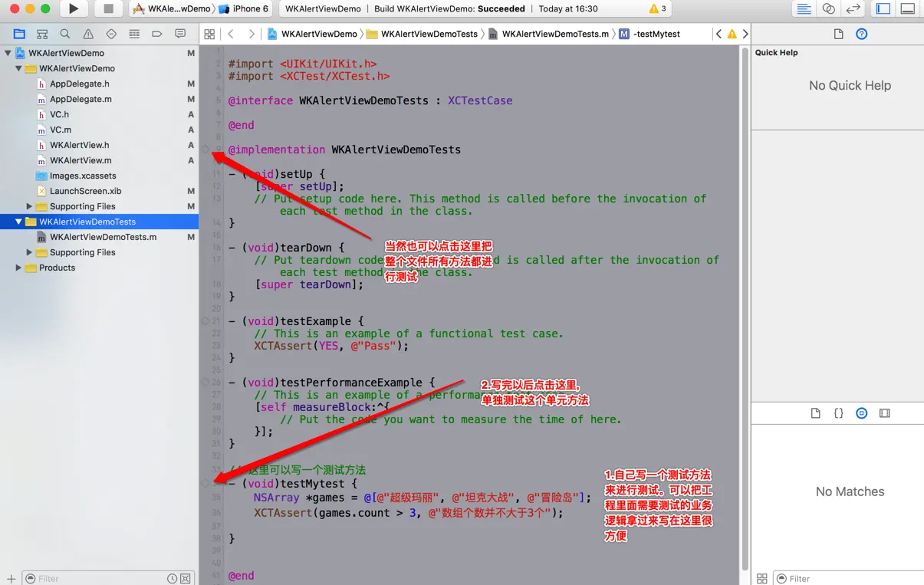
Task: Click the warnings count indicator in activity bar
Action: tap(657, 8)
